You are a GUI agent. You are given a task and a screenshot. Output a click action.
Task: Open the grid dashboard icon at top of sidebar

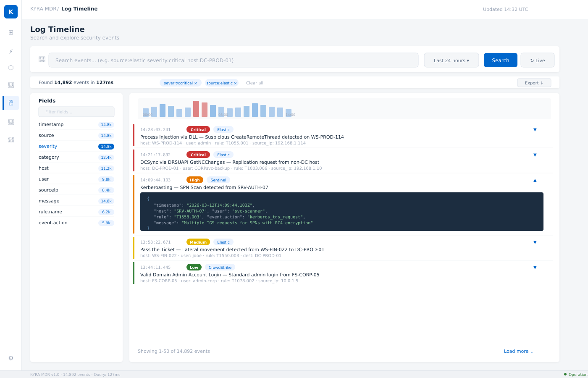point(11,32)
